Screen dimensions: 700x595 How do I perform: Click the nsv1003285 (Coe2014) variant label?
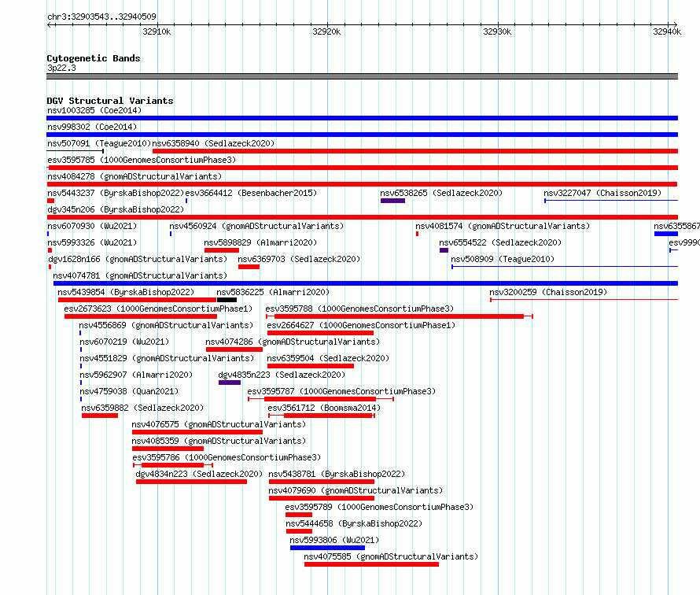click(94, 110)
